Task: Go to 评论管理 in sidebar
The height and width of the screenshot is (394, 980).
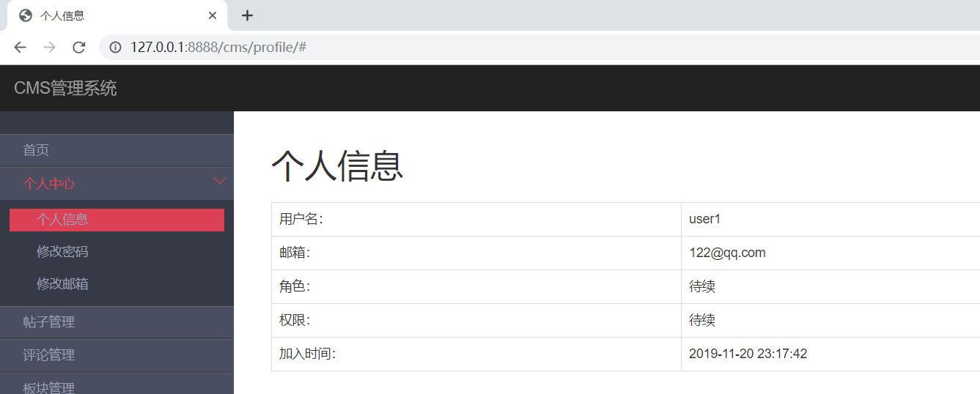Action: 117,355
